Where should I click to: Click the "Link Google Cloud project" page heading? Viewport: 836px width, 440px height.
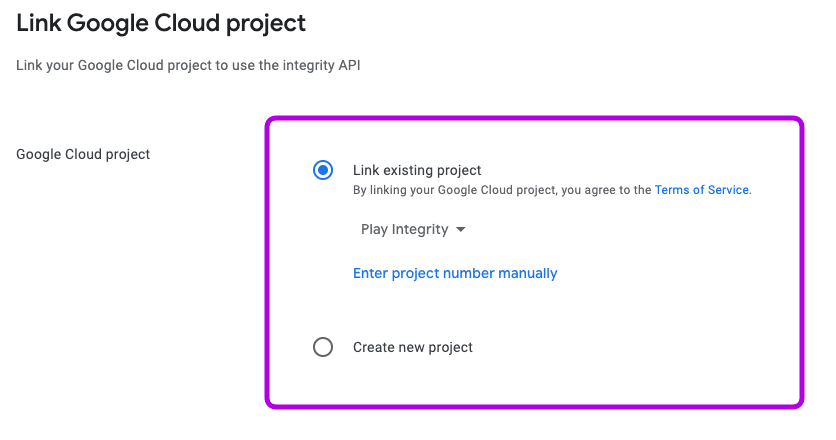coord(161,21)
